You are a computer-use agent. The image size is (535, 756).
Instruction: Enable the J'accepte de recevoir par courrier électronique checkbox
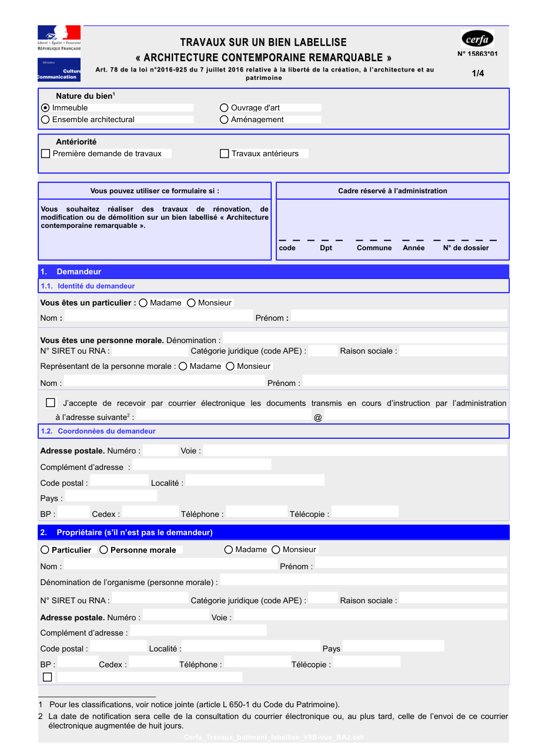51,402
